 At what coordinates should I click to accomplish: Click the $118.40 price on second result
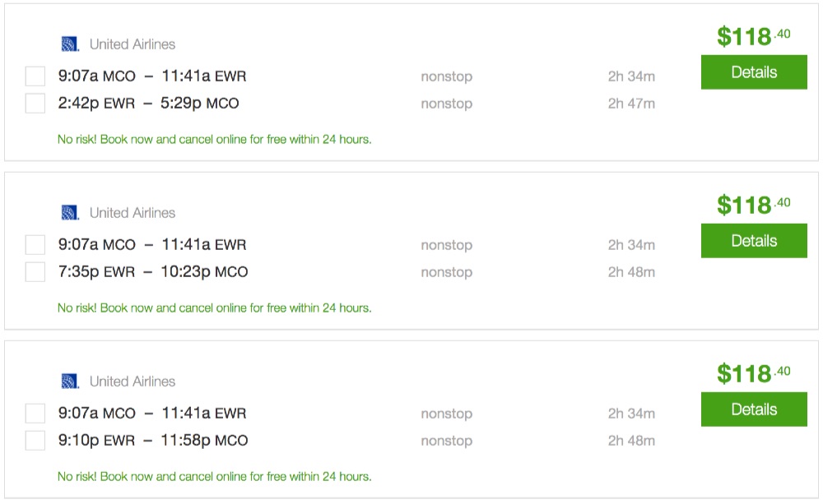click(752, 205)
